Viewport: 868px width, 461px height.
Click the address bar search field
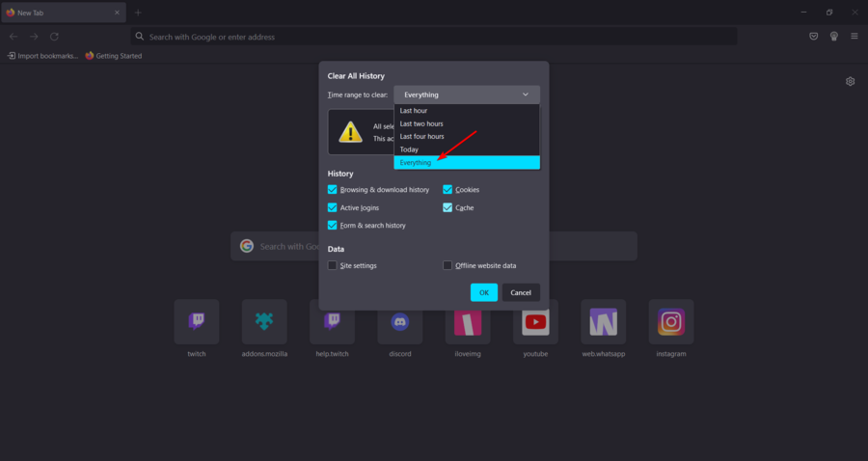click(434, 37)
